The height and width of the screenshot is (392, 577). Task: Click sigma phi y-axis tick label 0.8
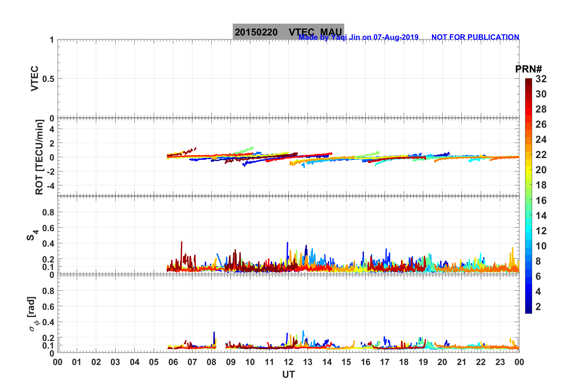[x=48, y=291]
